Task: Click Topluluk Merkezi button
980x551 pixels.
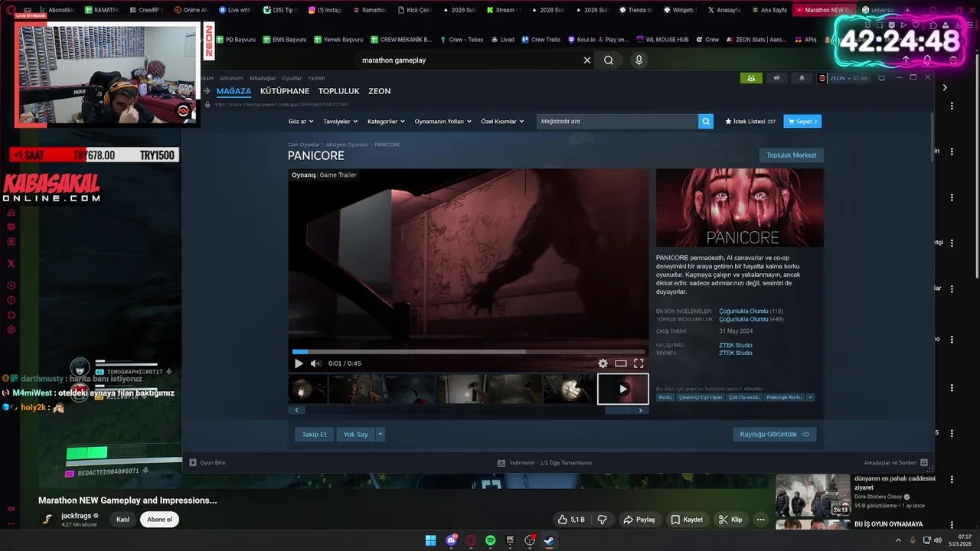Action: pyautogui.click(x=792, y=155)
